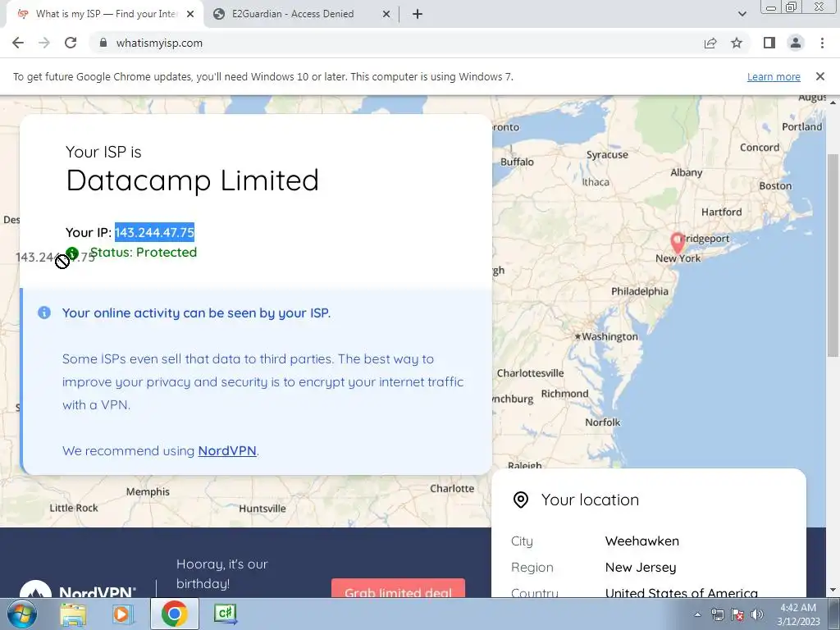Click the Grab limited deal button
Image resolution: width=840 pixels, height=630 pixels.
tap(398, 588)
